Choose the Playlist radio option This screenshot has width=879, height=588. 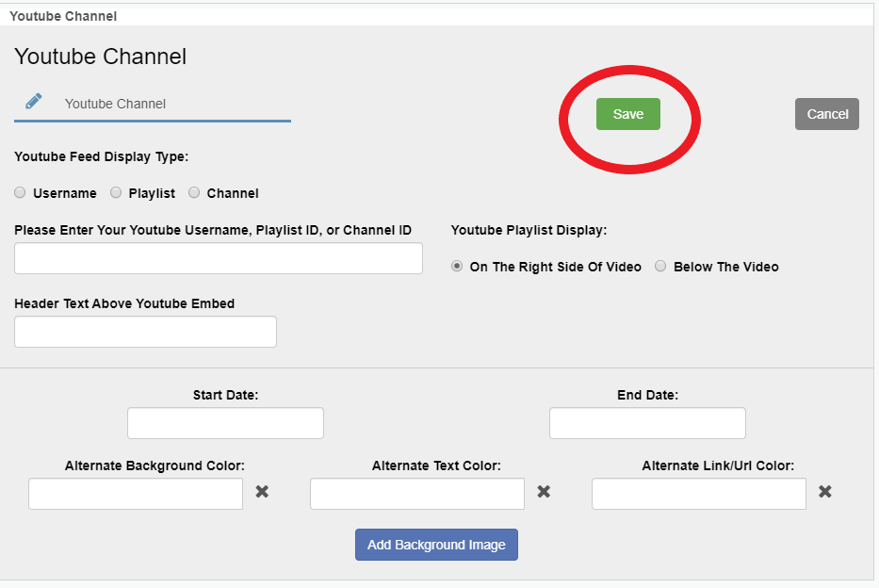pyautogui.click(x=116, y=193)
